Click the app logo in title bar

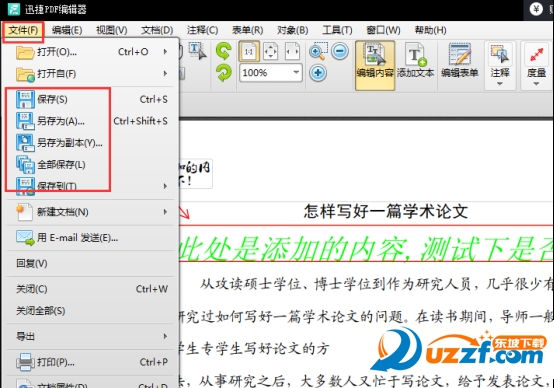pos(13,9)
